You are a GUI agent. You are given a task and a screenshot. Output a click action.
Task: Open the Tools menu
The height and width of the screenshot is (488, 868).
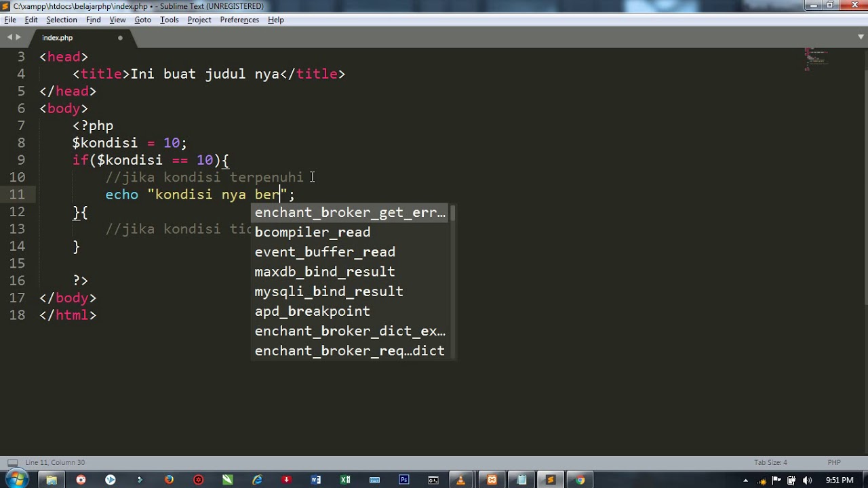pos(170,20)
